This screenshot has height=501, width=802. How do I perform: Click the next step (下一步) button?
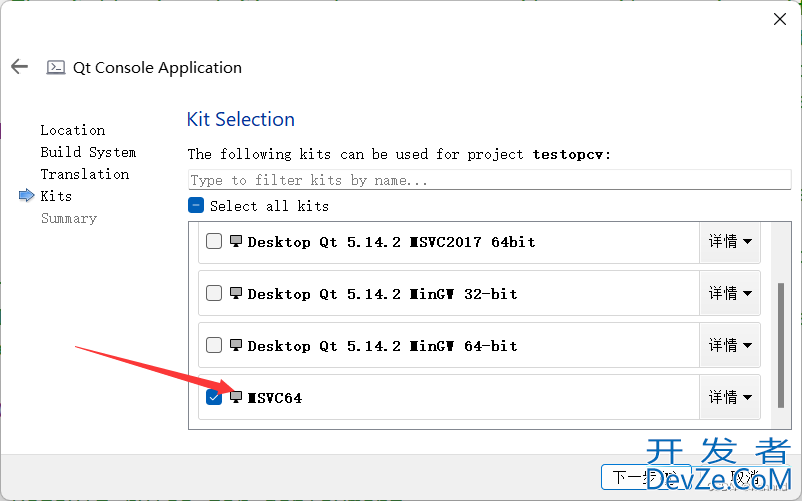[x=646, y=477]
